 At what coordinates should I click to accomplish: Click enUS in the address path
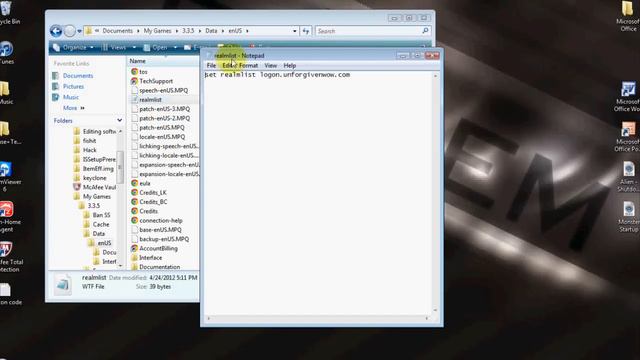(235, 31)
